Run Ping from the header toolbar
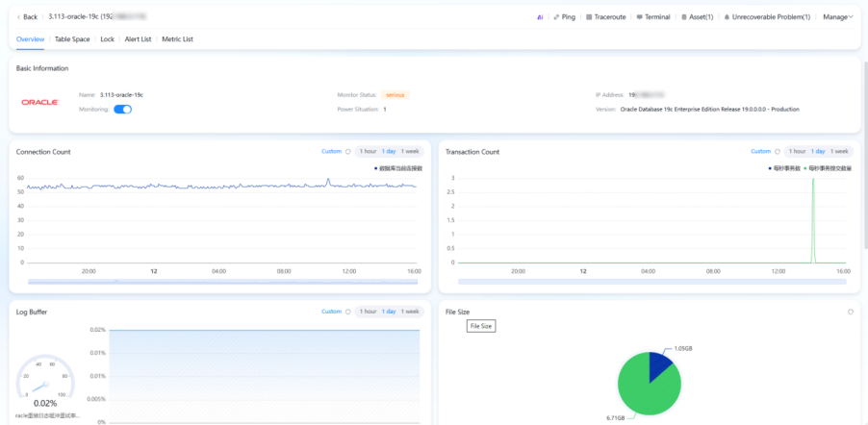Image resolution: width=868 pixels, height=425 pixels. (x=564, y=16)
